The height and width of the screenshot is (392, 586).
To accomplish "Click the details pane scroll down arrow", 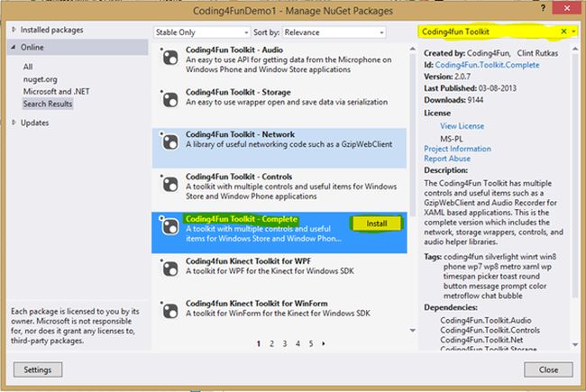I will click(575, 344).
